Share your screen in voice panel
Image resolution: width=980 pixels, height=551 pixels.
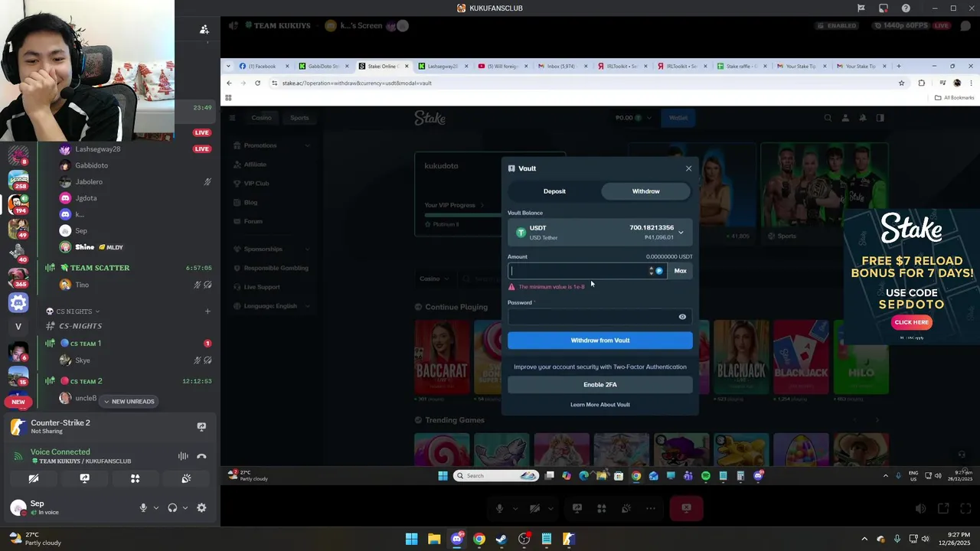tap(84, 478)
